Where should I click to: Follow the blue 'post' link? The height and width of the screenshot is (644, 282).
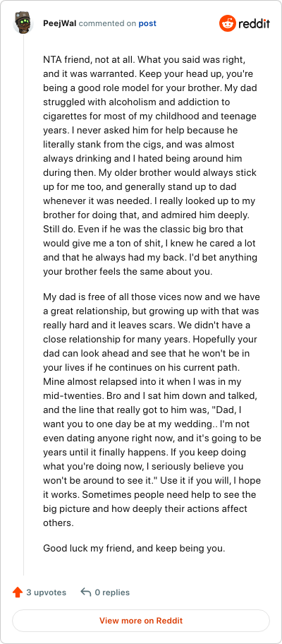tap(147, 23)
